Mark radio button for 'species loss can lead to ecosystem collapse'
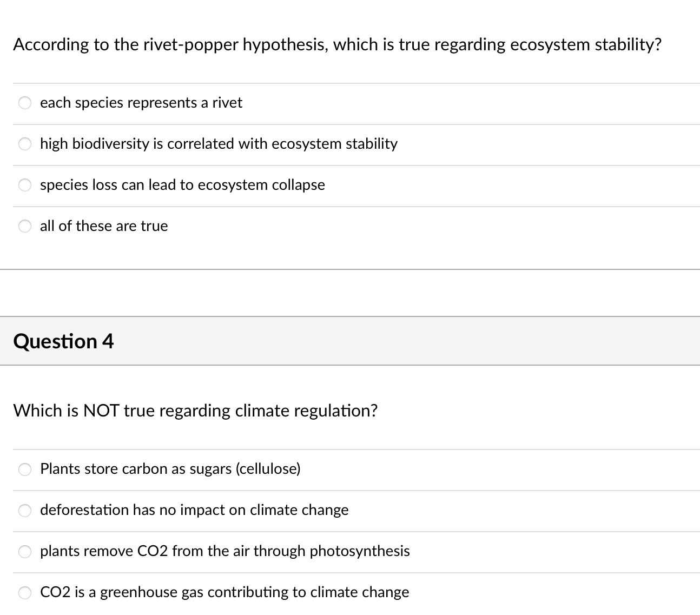This screenshot has width=700, height=615. (25, 185)
